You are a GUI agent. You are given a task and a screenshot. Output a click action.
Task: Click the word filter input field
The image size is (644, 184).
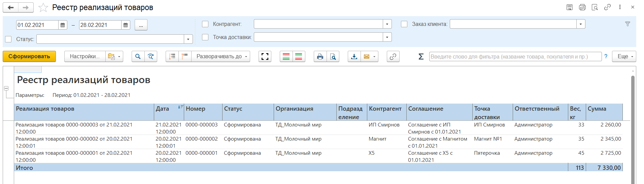click(x=515, y=57)
